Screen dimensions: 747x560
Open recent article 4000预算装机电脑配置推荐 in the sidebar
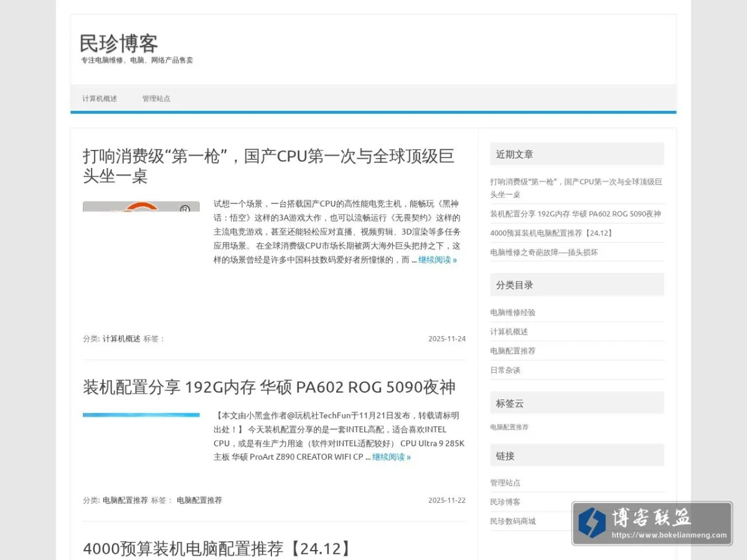[x=552, y=233]
